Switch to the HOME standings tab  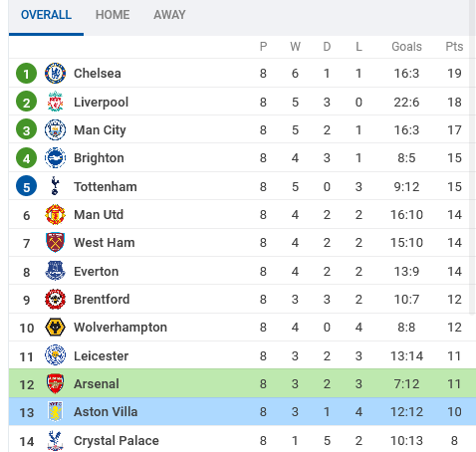pos(113,15)
